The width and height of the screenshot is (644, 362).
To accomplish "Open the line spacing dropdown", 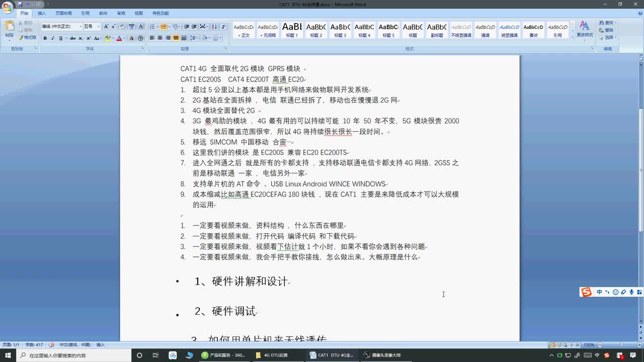I will pyautogui.click(x=194, y=38).
